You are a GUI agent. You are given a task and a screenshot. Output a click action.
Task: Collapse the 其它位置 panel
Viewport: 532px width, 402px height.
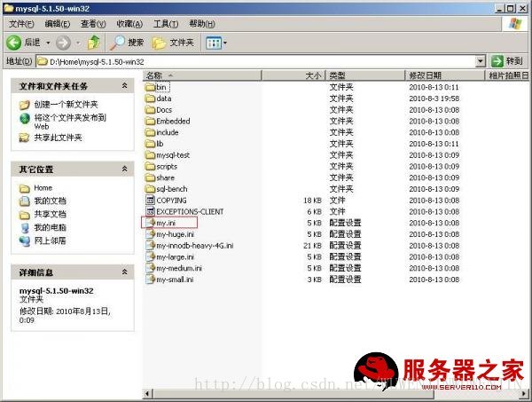point(124,169)
